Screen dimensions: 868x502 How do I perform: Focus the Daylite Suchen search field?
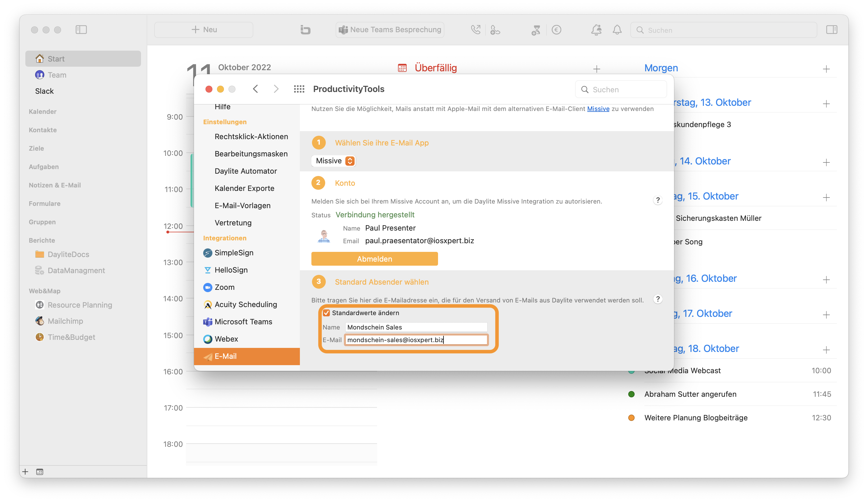pos(723,30)
